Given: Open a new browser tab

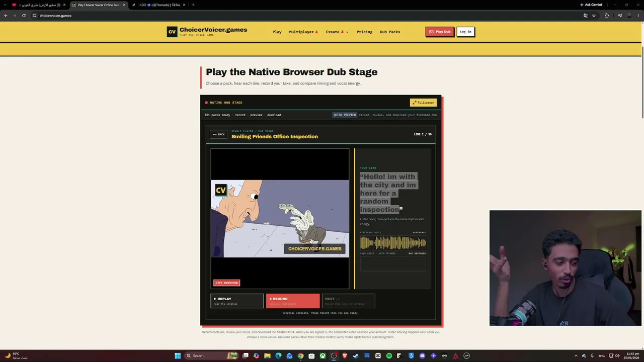Looking at the screenshot, I should 193,5.
